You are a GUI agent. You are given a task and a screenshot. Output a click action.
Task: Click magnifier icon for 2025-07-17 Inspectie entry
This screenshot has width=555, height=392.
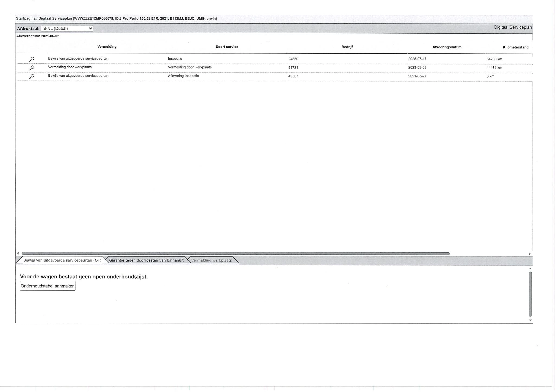pyautogui.click(x=32, y=59)
